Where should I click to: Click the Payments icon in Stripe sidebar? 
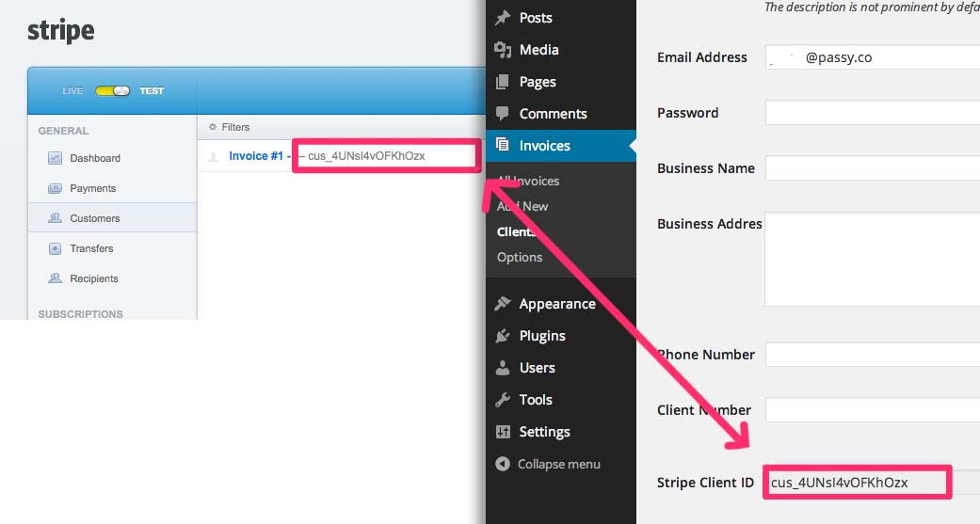coord(55,188)
